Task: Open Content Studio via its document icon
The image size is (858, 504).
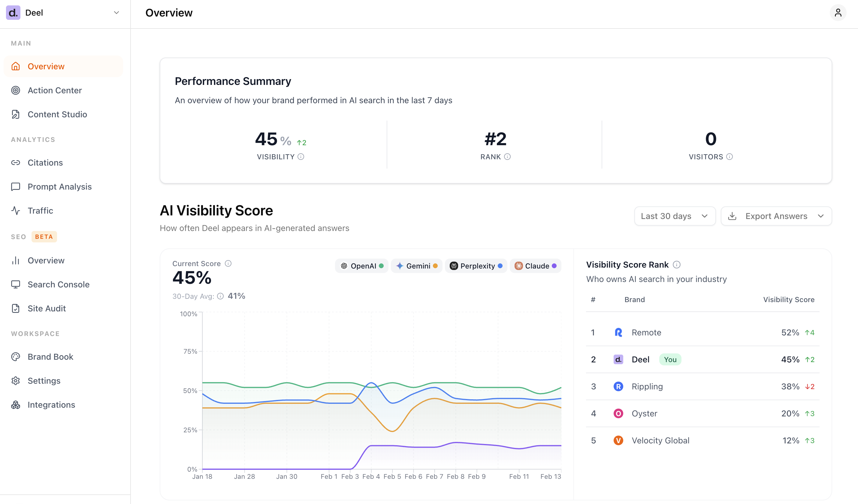Action: 16,114
